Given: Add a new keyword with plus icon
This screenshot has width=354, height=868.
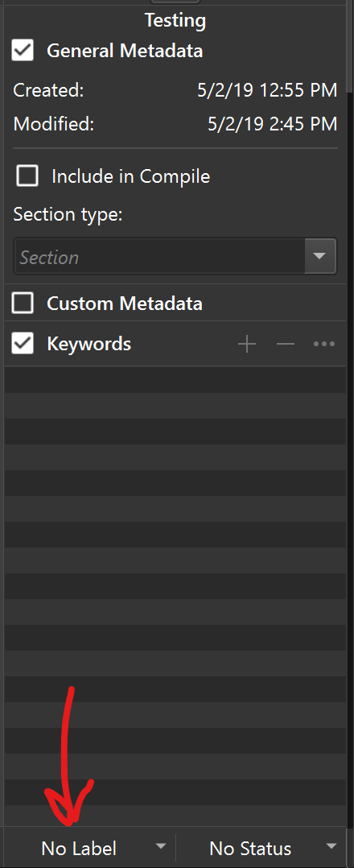Looking at the screenshot, I should 247,345.
